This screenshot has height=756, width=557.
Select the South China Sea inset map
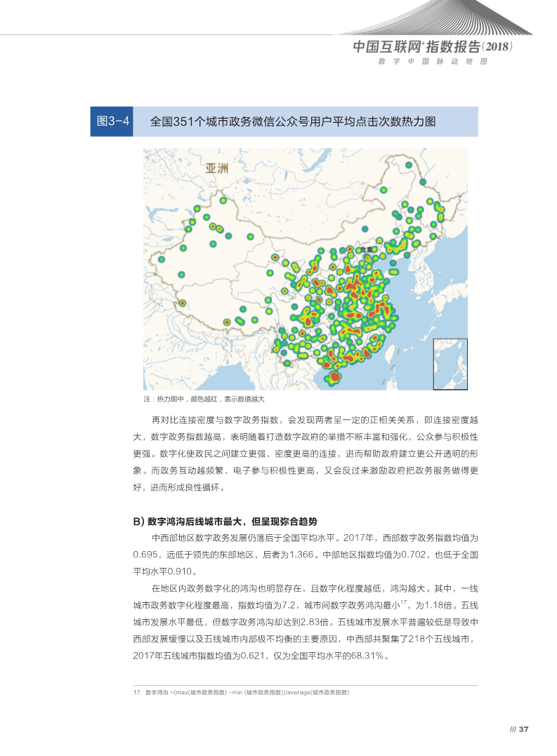450,362
